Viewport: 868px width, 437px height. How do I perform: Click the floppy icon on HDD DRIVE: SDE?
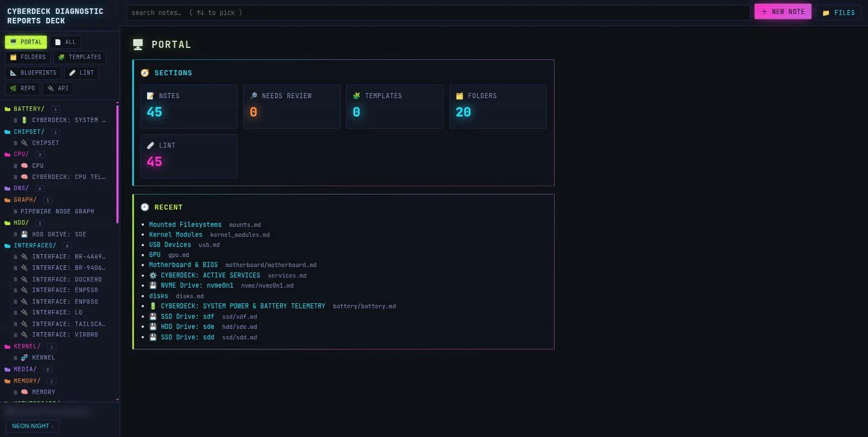(x=24, y=235)
